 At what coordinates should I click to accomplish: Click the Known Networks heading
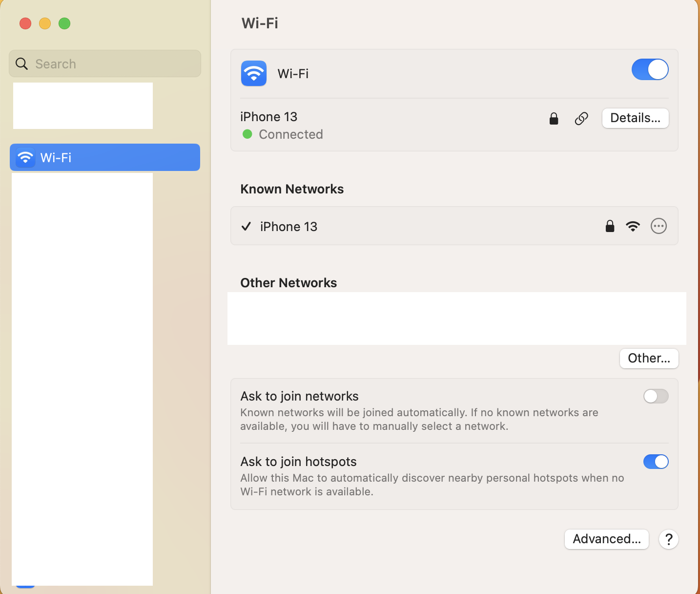[x=292, y=189]
